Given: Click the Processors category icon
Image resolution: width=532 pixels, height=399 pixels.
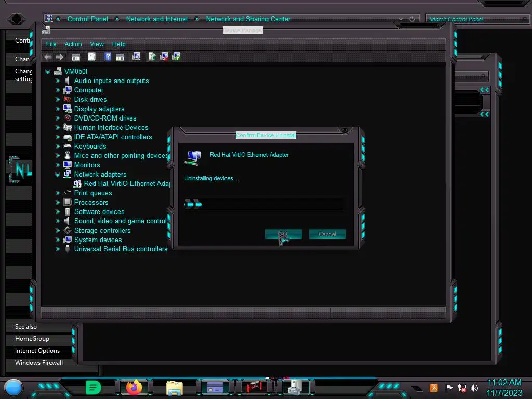Looking at the screenshot, I should pos(68,202).
